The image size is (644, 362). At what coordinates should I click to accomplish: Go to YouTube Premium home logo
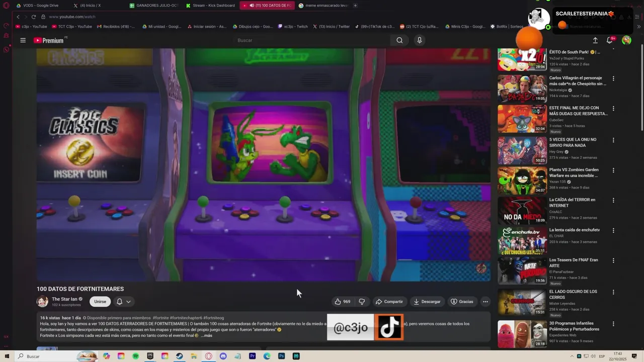click(x=49, y=40)
